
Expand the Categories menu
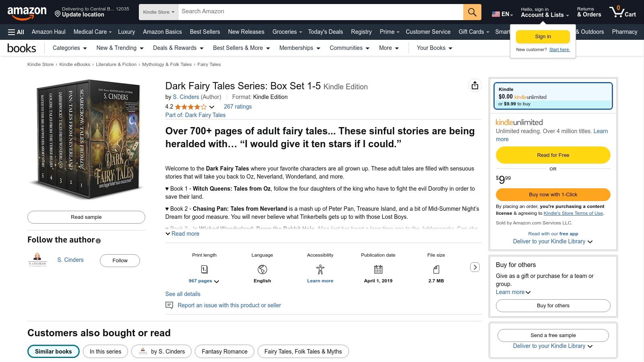(70, 48)
